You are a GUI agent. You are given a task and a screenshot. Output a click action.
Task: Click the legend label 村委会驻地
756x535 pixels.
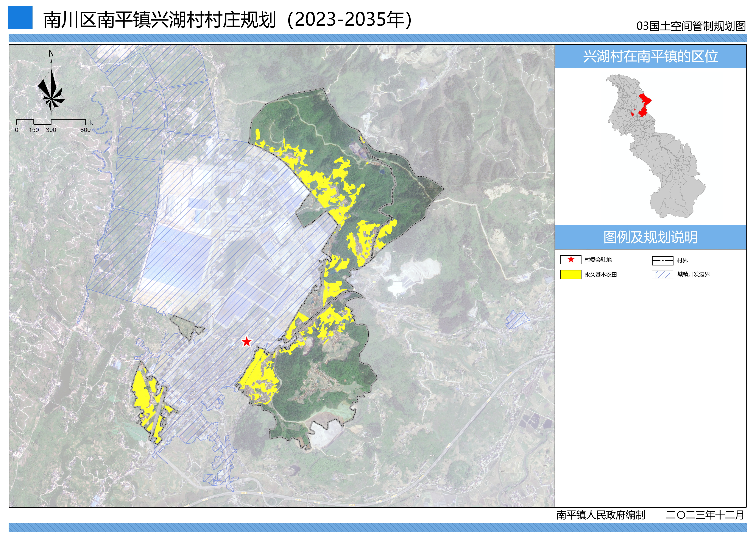(x=598, y=260)
